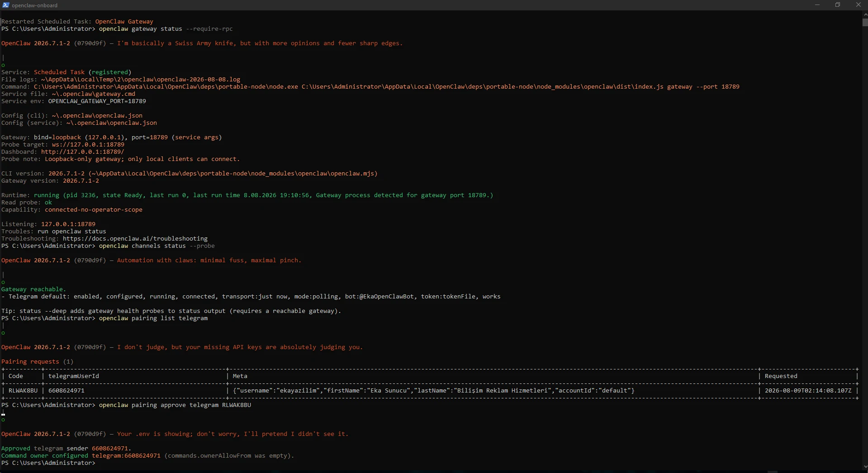
Task: Click the username ekayazilim JSON meta cell
Action: [434, 391]
